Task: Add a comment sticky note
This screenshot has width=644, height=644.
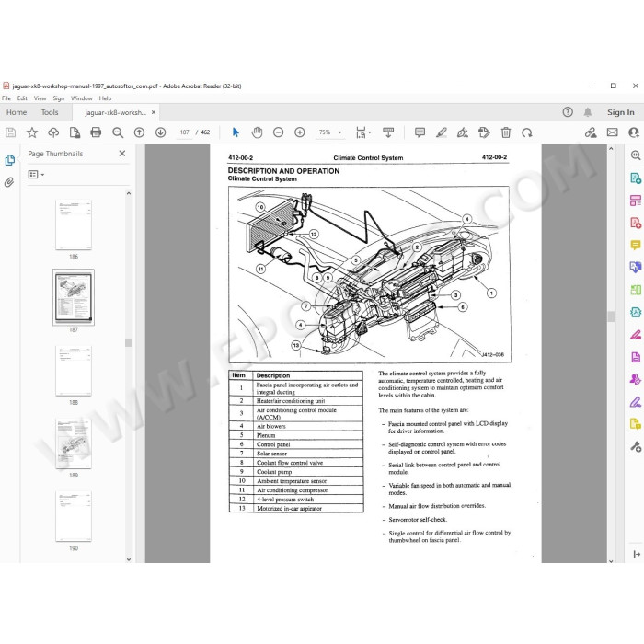Action: [420, 132]
